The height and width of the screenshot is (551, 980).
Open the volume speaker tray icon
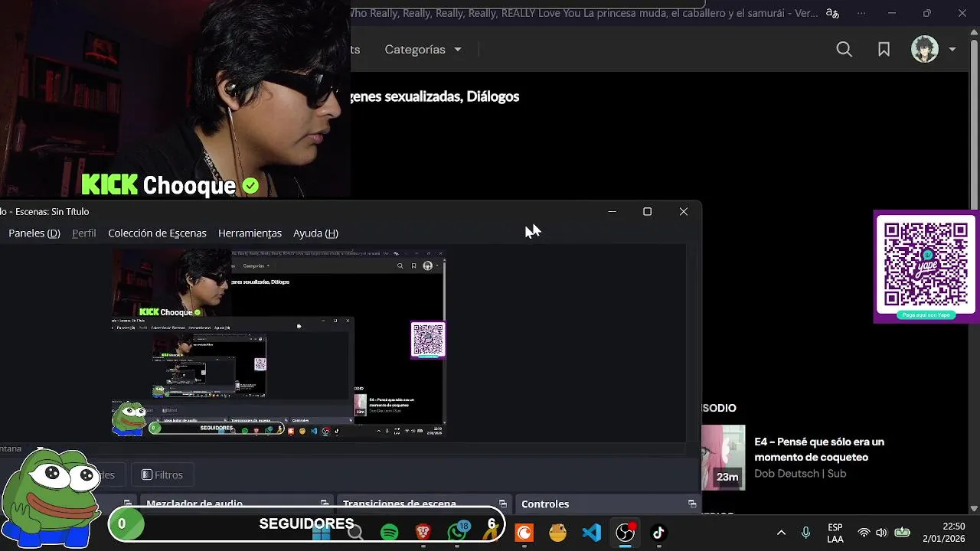coord(881,533)
